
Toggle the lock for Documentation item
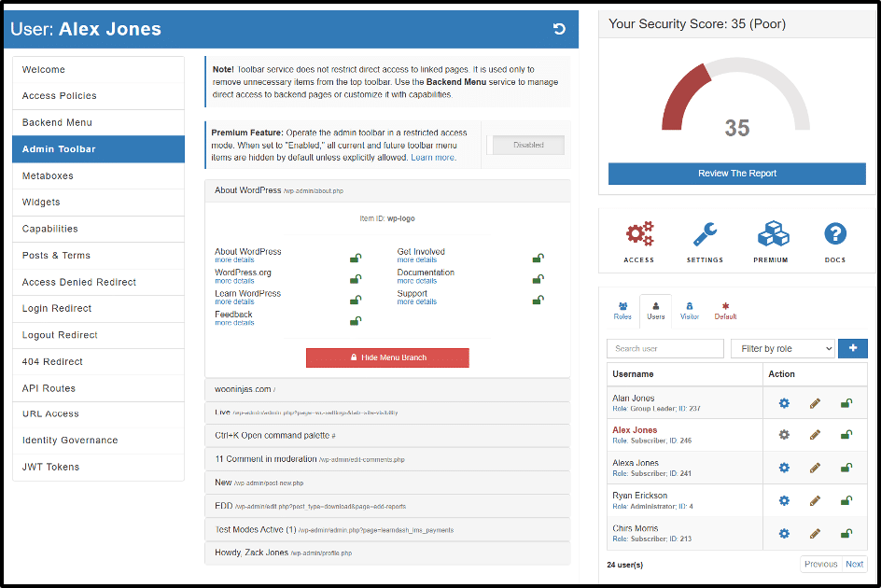[538, 279]
